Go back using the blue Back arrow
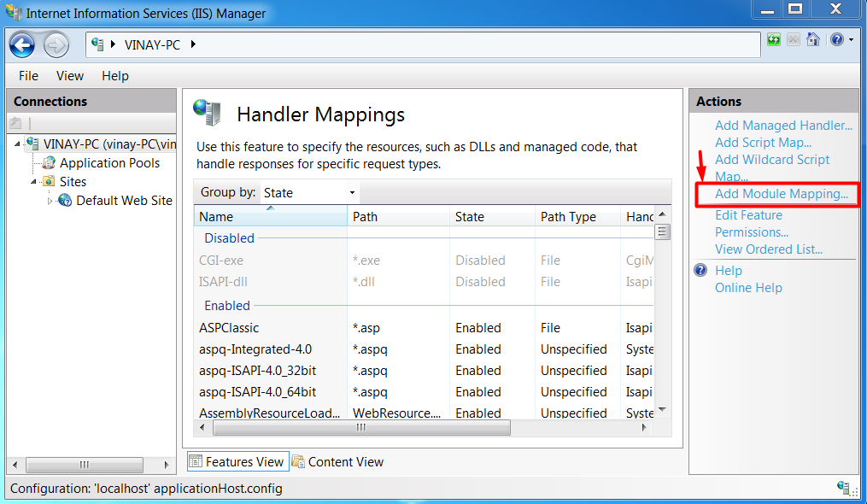 click(x=22, y=45)
